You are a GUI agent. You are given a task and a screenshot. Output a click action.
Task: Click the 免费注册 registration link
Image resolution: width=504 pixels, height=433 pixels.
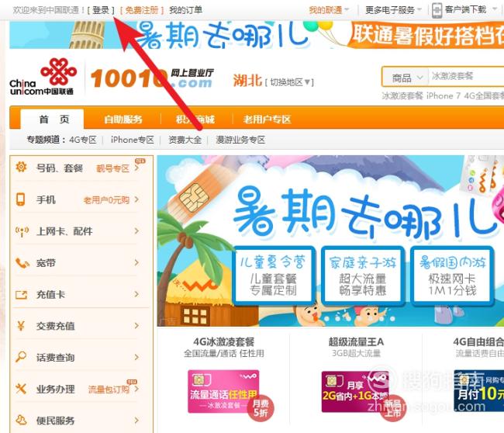click(142, 10)
